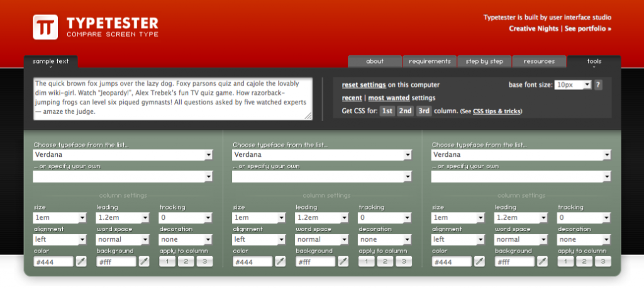Apply second column settings to column 1
This screenshot has width=644, height=289.
[367, 261]
